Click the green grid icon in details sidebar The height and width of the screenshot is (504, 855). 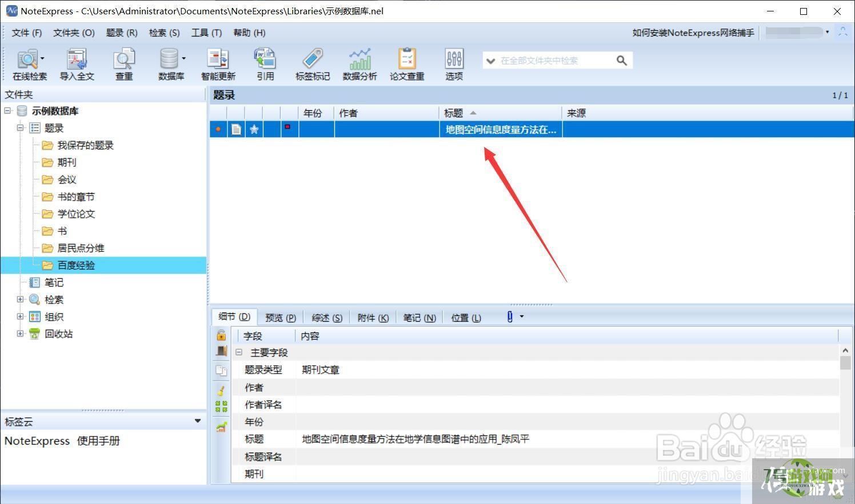coord(221,406)
